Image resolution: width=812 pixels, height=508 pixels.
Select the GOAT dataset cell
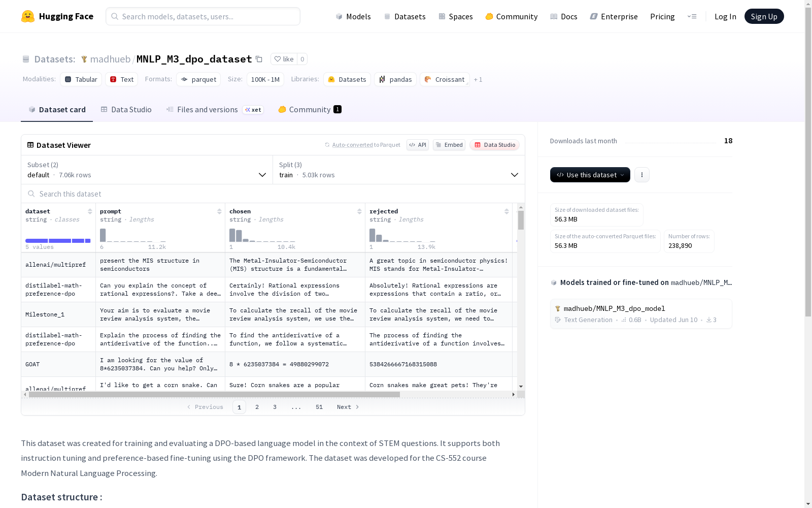pyautogui.click(x=58, y=364)
